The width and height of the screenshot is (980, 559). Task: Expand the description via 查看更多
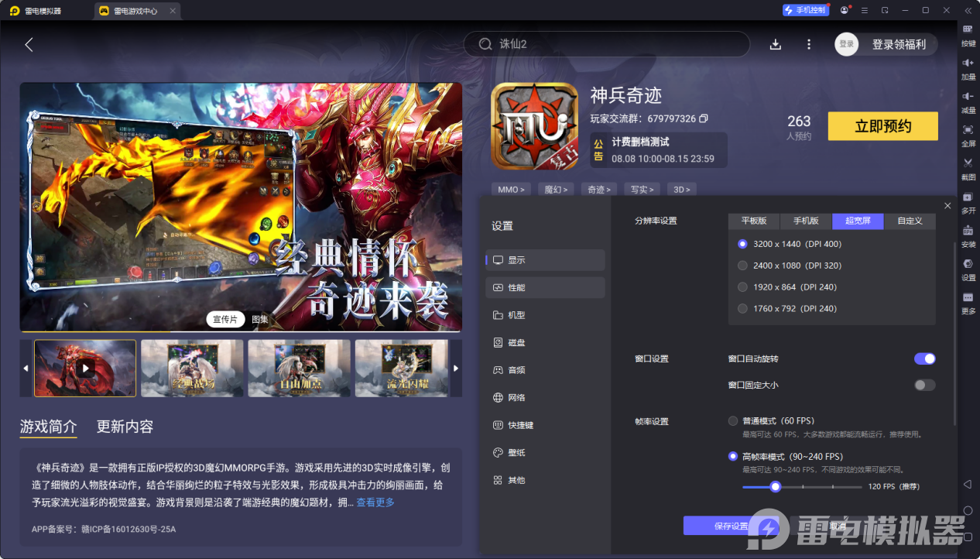coord(375,502)
